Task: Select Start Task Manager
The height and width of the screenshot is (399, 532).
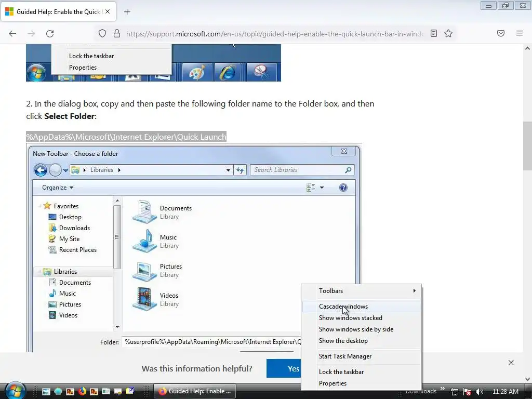Action: point(362,356)
